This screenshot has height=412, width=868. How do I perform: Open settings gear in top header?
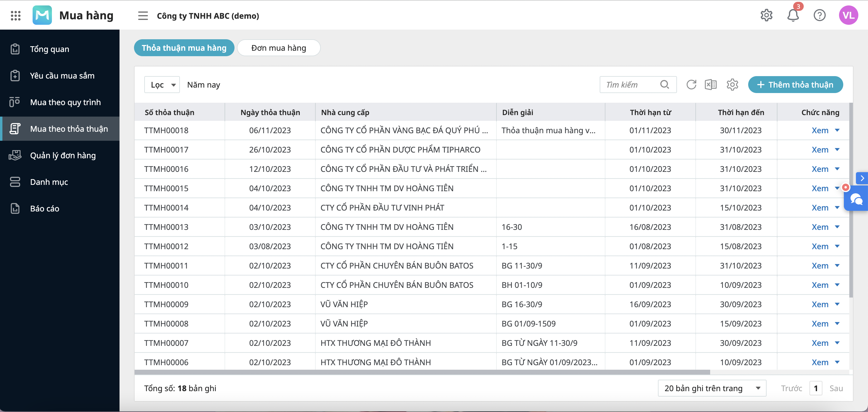(766, 15)
